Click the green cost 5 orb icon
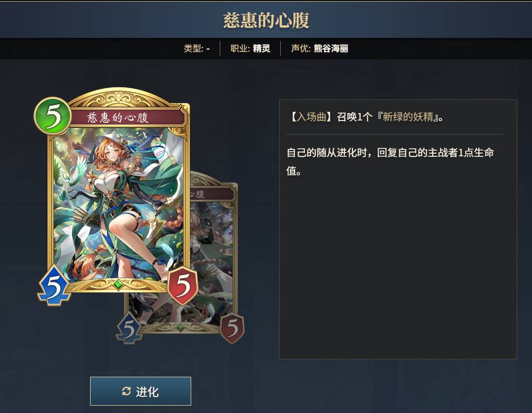532x413 pixels. pos(53,116)
